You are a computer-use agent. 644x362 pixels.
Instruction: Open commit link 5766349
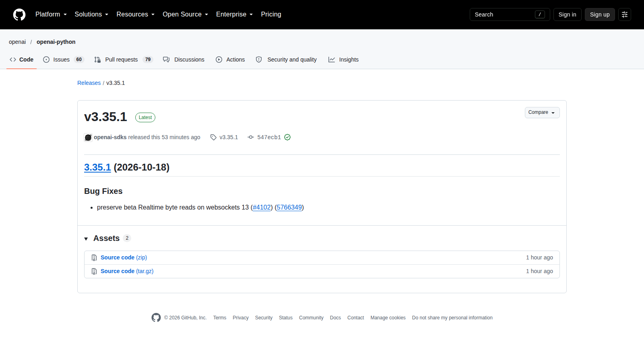(289, 208)
